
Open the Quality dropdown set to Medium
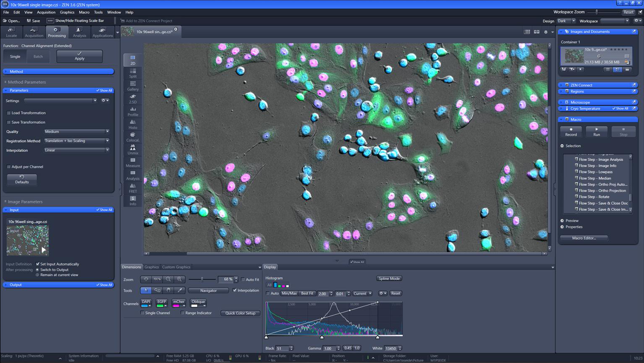coord(77,132)
